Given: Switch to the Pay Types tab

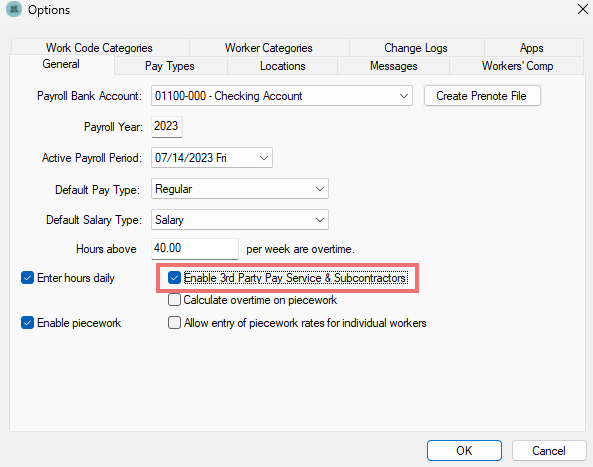Looking at the screenshot, I should [170, 66].
